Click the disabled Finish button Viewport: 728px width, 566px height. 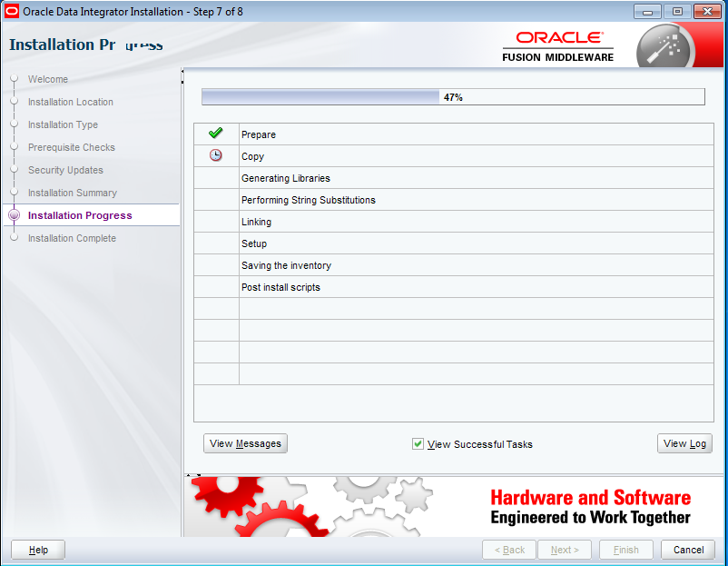coord(625,550)
